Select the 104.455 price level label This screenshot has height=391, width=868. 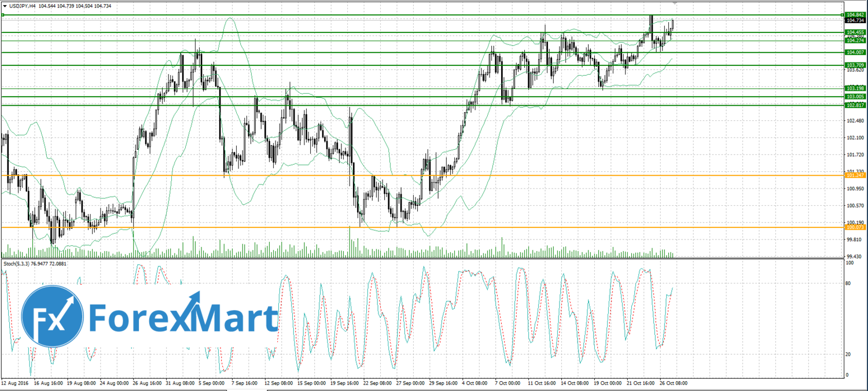(855, 32)
